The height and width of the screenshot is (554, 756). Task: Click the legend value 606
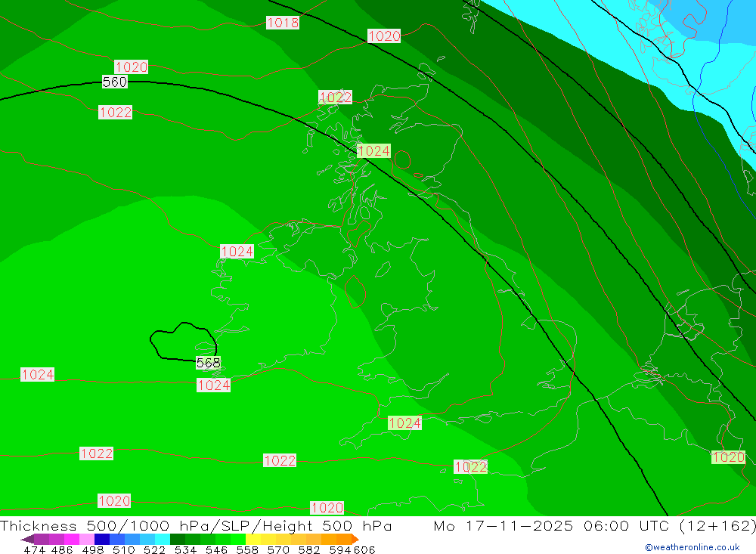tap(364, 549)
